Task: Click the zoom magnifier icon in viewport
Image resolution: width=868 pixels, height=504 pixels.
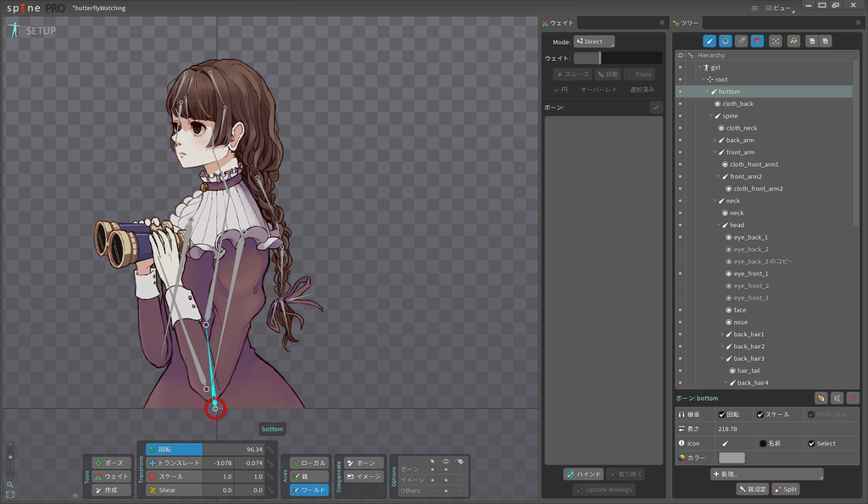Action: (10, 485)
